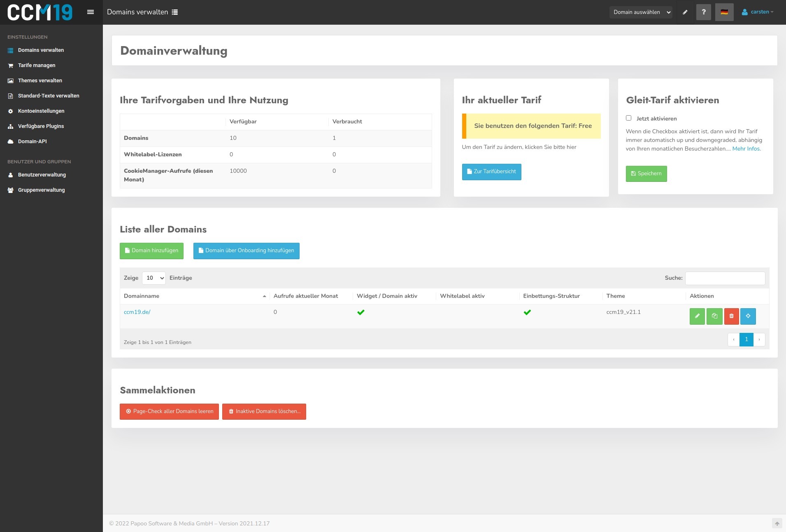Go to 'Benutzerverwaltung' in the sidebar
The width and height of the screenshot is (786, 532).
click(42, 175)
